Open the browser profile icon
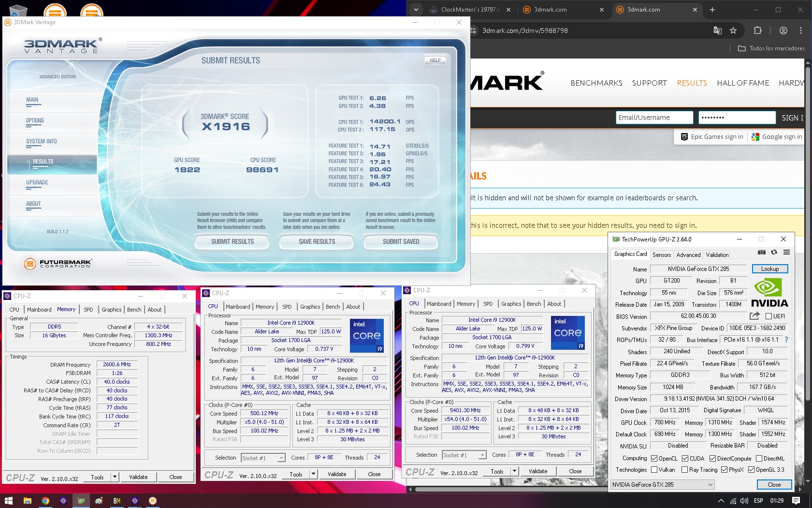Viewport: 812px width, 508px height. [x=783, y=30]
